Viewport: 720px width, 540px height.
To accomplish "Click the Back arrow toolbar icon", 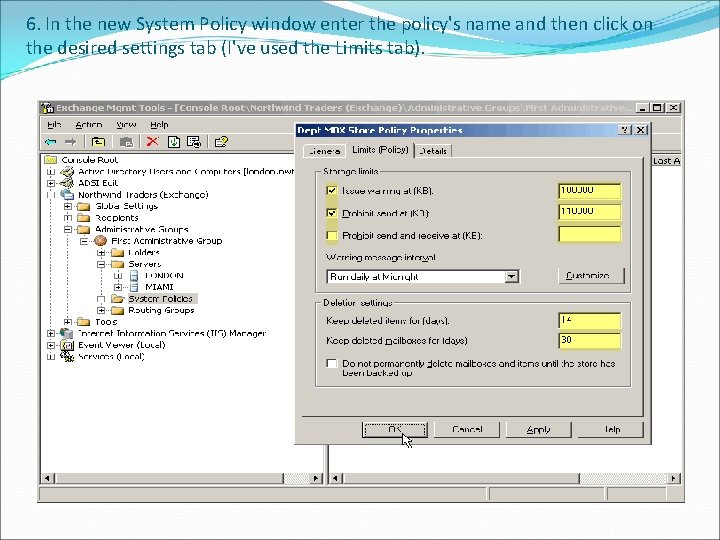I will pyautogui.click(x=51, y=142).
